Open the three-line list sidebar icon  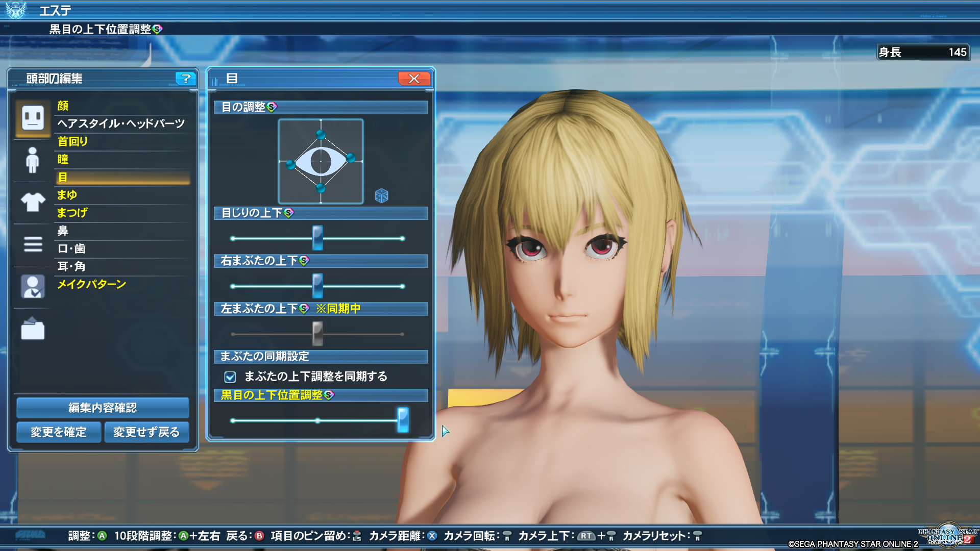tap(33, 244)
